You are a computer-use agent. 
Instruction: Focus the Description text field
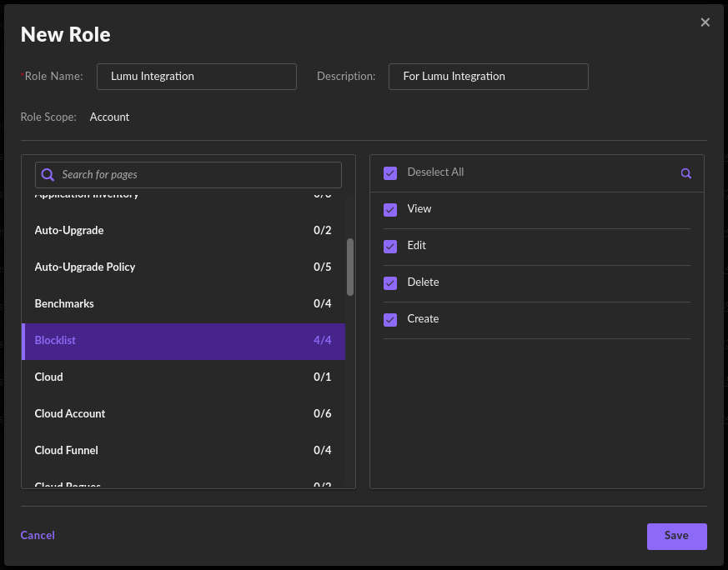[x=488, y=77]
